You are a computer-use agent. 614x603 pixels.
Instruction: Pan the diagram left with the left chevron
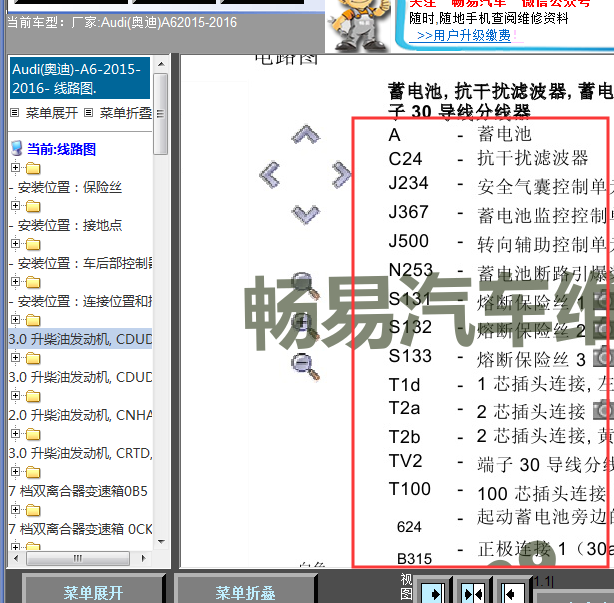[x=270, y=175]
